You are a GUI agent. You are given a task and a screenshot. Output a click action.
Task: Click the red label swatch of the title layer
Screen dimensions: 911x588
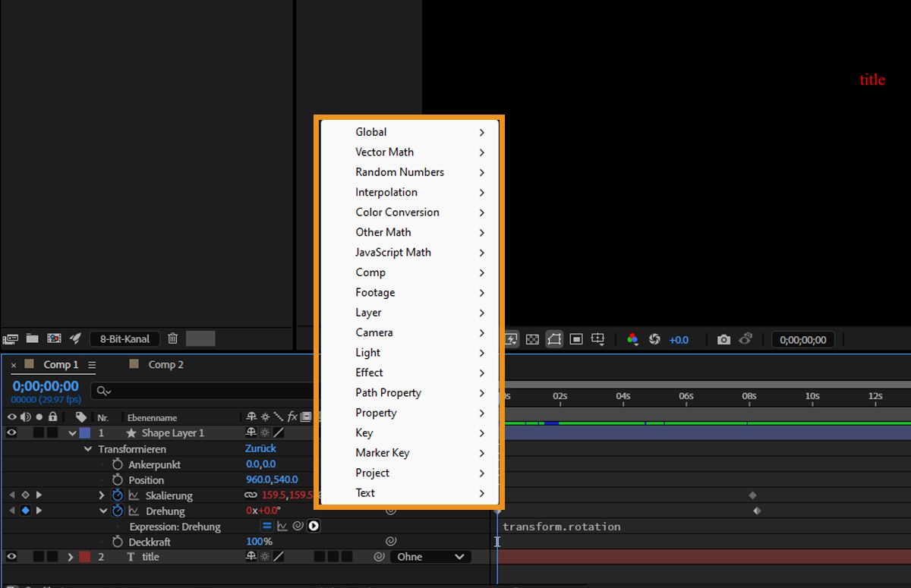pos(84,556)
